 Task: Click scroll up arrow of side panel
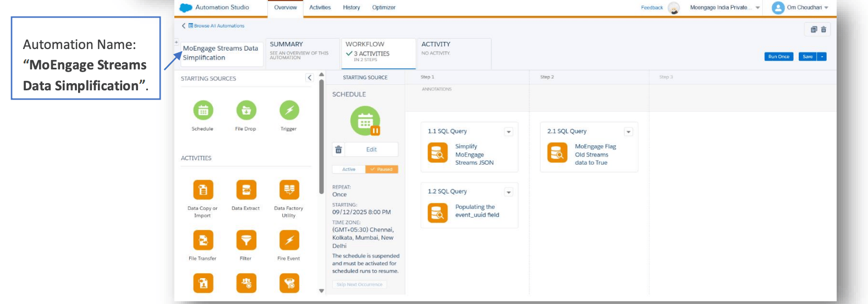(x=322, y=75)
